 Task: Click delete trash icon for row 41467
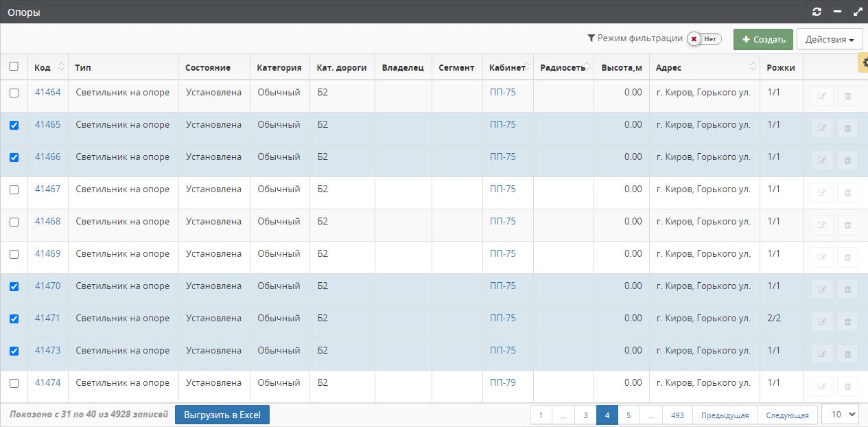(x=847, y=193)
